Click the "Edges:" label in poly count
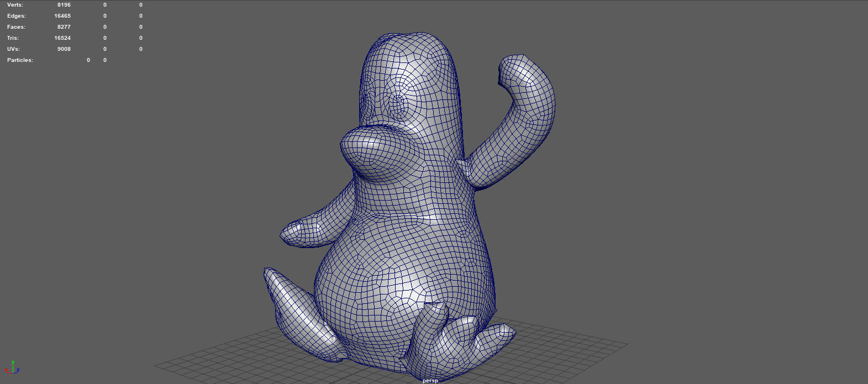The width and height of the screenshot is (868, 384). (16, 16)
